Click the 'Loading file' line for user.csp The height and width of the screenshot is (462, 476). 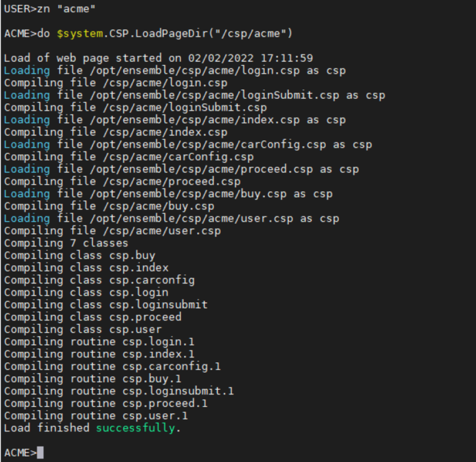tap(171, 218)
